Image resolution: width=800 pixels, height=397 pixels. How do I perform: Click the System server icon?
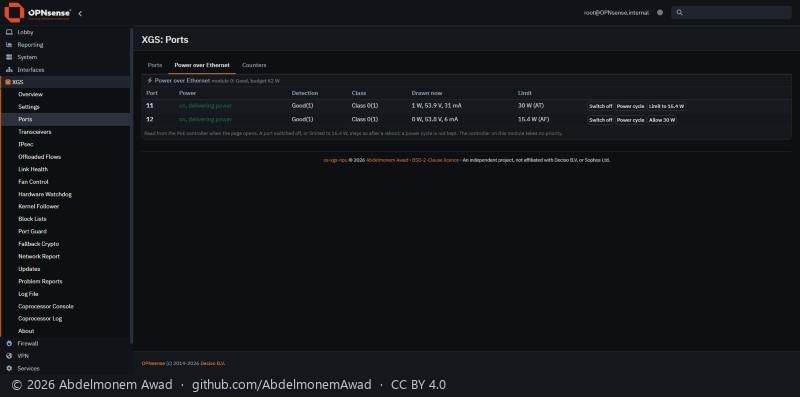(x=9, y=57)
